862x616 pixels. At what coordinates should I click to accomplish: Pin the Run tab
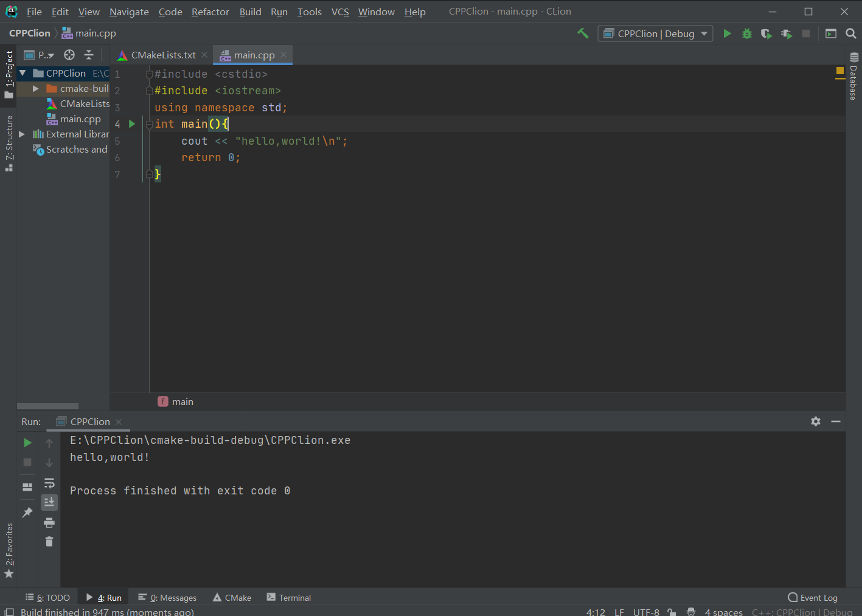coord(27,513)
